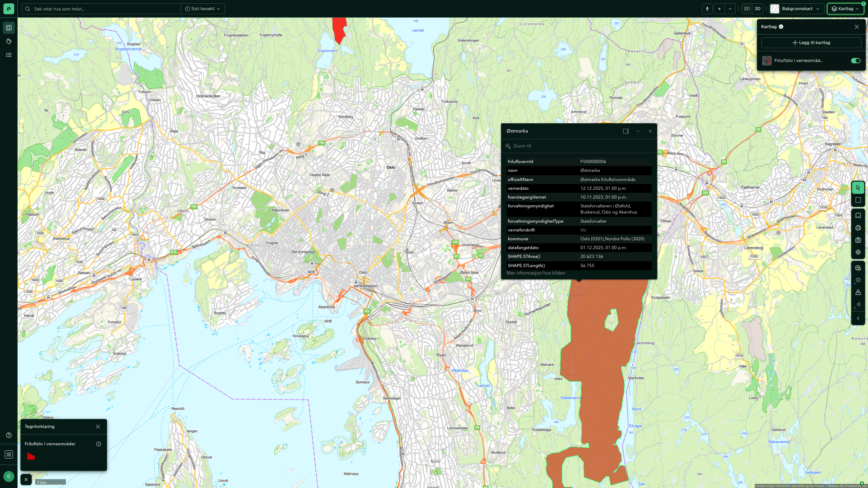Take a map screenshot with camera icon
The width and height of the screenshot is (868, 488).
click(858, 240)
